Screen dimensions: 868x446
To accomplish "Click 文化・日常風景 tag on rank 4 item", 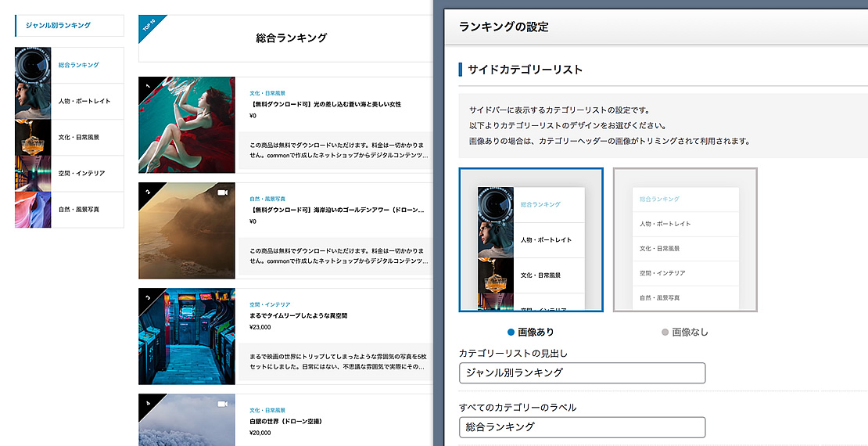I will [267, 411].
